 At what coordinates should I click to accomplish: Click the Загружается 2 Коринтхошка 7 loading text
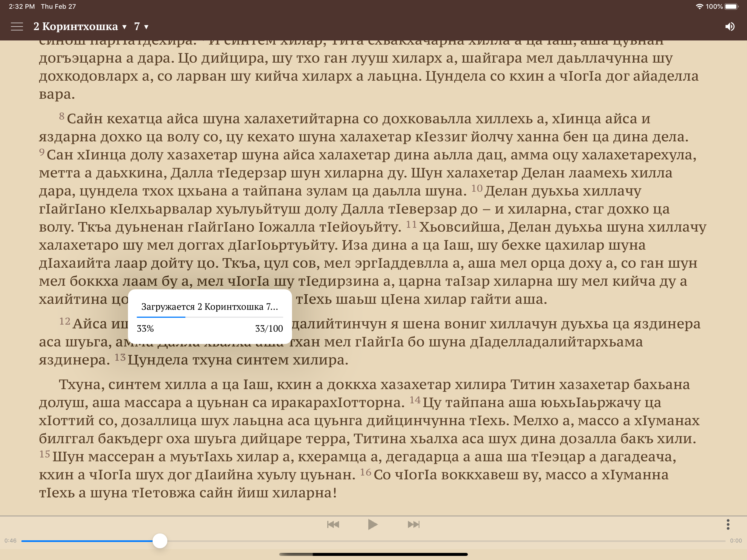pos(209,307)
